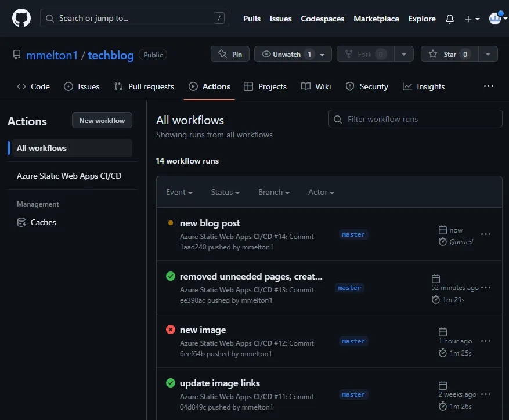Screen dimensions: 509x420
Task: Switch to the Wiki tab
Action: point(316,86)
